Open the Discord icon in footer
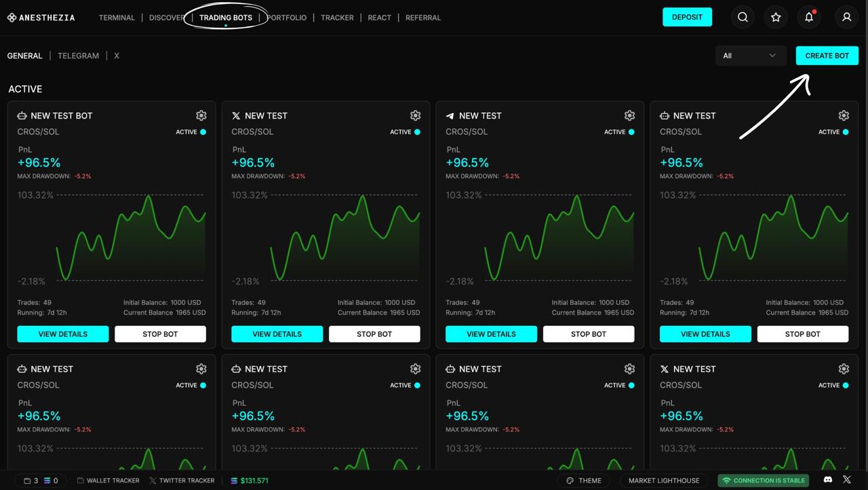The image size is (868, 490). tap(827, 480)
